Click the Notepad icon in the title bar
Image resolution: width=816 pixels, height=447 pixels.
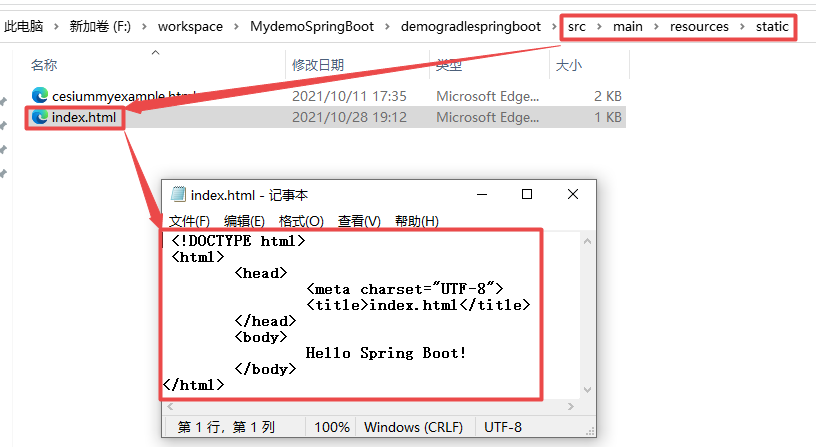(x=178, y=194)
